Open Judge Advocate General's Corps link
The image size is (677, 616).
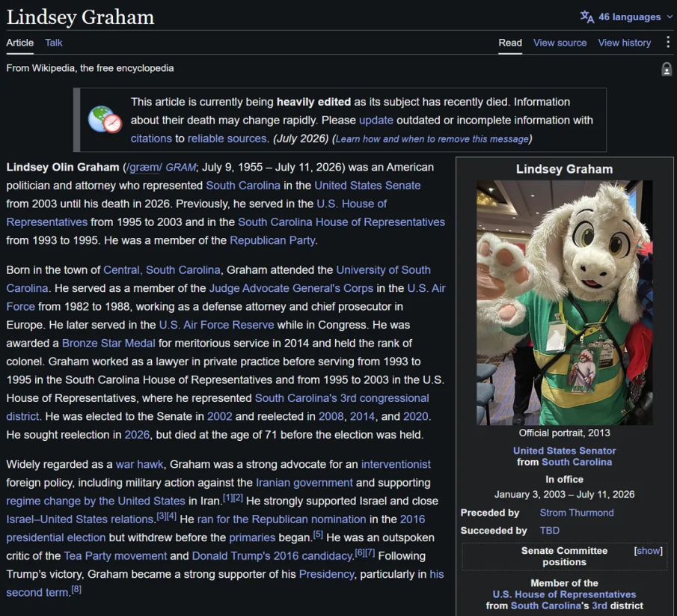291,288
